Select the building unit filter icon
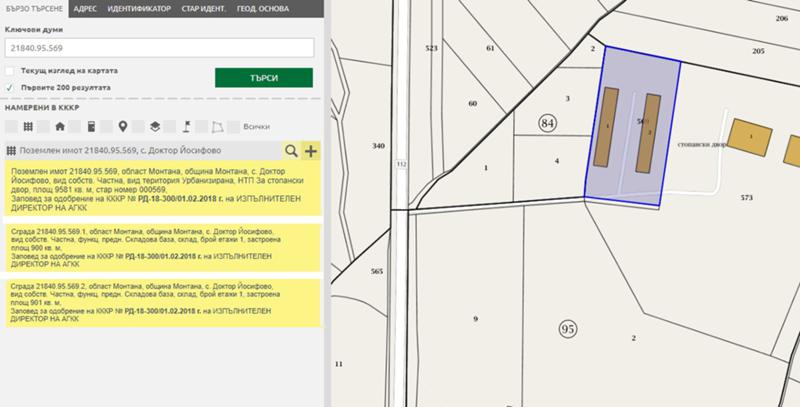 [91, 127]
